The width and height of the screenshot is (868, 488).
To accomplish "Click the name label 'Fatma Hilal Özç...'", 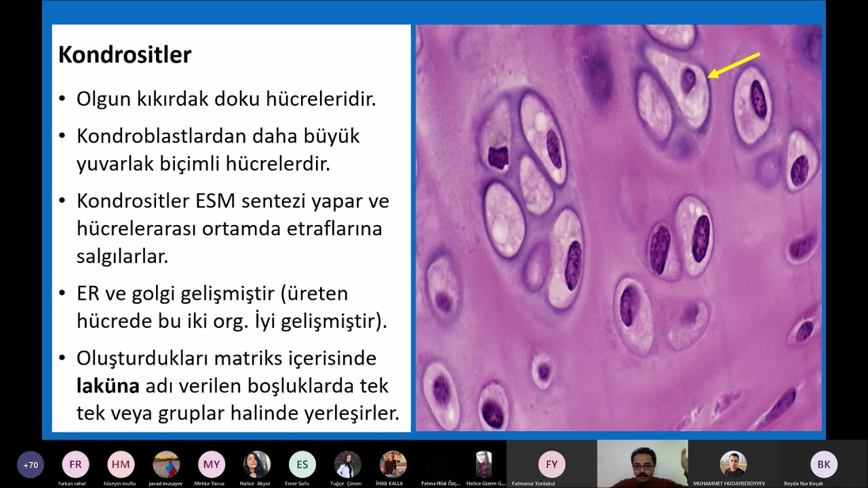I will tap(441, 483).
